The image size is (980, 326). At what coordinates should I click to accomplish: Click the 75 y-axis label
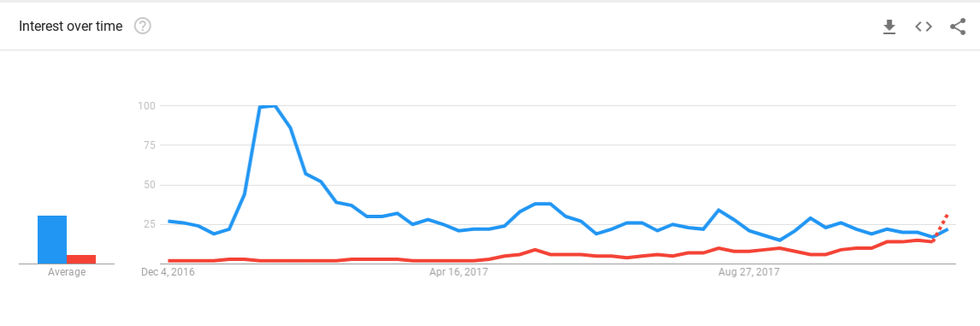pyautogui.click(x=150, y=145)
